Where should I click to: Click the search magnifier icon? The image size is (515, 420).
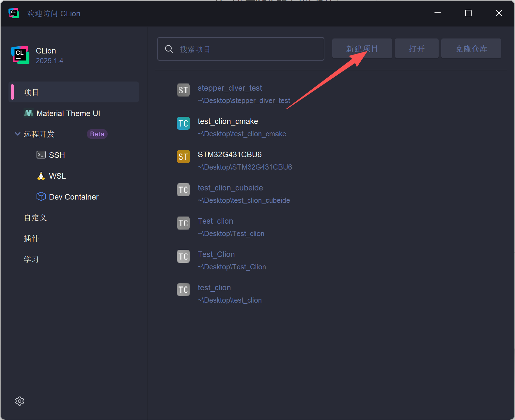tap(169, 49)
